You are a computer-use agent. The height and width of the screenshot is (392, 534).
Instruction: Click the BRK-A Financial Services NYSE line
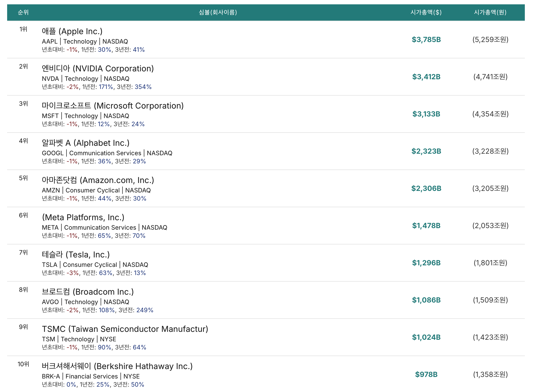click(x=91, y=376)
